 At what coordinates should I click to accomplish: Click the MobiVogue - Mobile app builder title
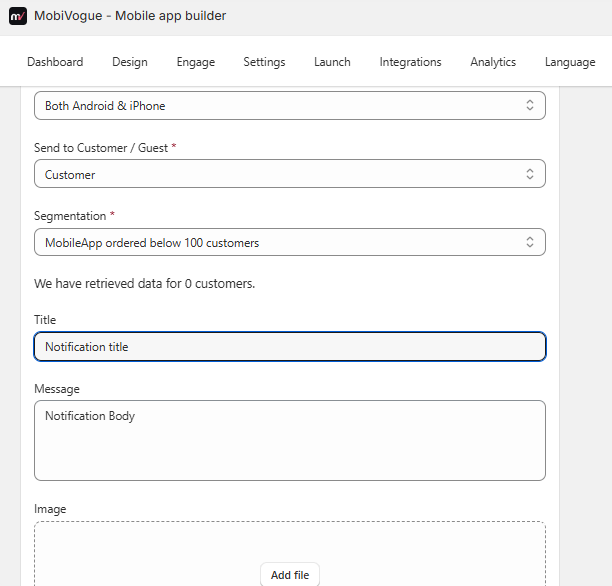pyautogui.click(x=130, y=16)
